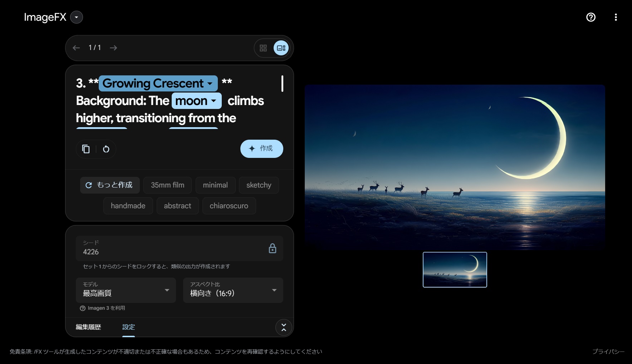Open the ImageFX app switcher dropdown
Image resolution: width=632 pixels, height=364 pixels.
[x=77, y=17]
